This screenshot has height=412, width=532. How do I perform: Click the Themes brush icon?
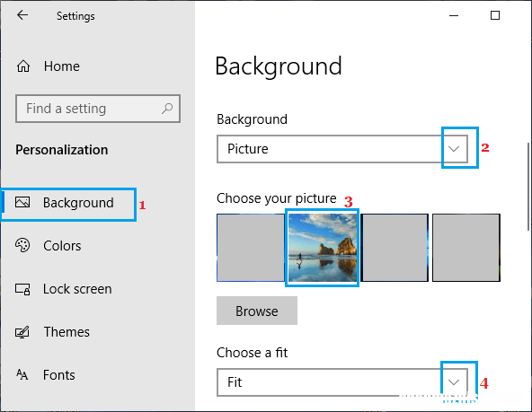(22, 332)
